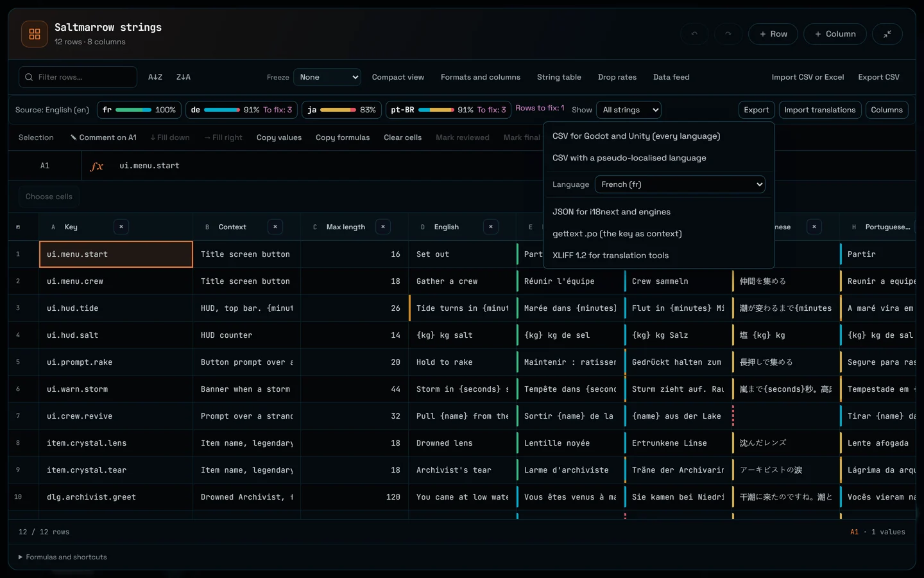Remove the Japanese column with its x icon
The image size is (924, 578).
(x=814, y=227)
